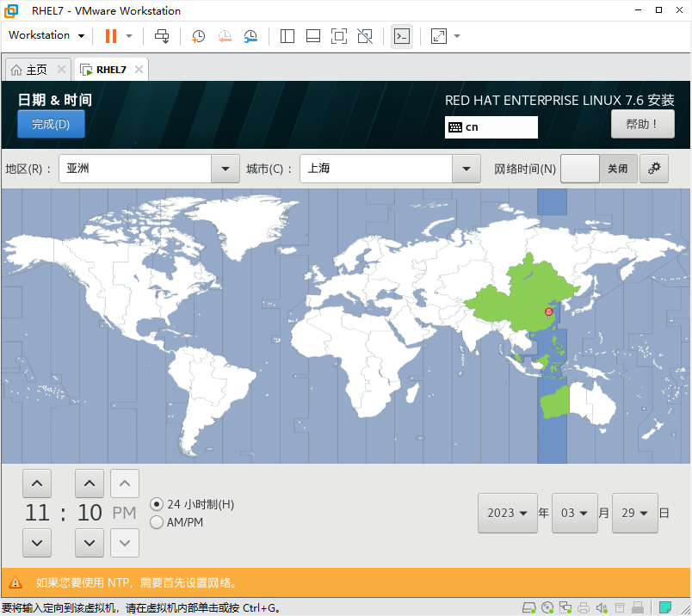Open NTP server settings gear
The height and width of the screenshot is (616, 692).
pos(654,169)
